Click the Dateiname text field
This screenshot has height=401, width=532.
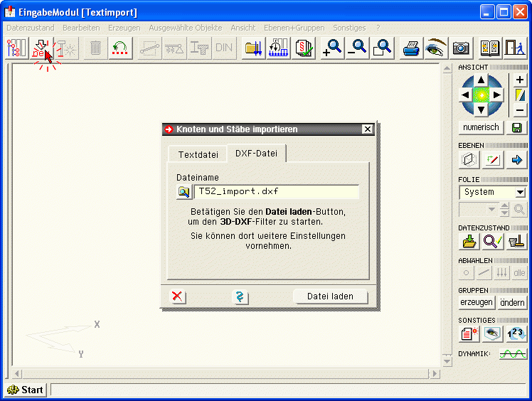[x=276, y=191]
